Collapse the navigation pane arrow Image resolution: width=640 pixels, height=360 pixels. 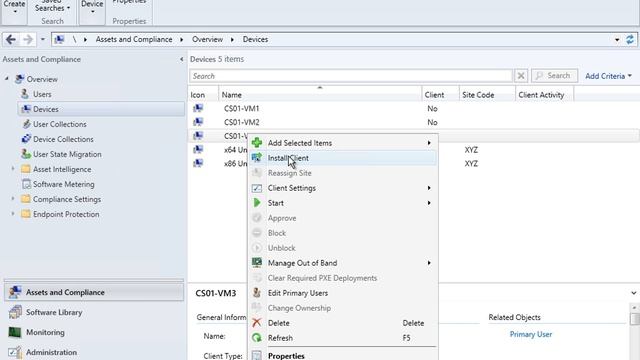(181, 60)
